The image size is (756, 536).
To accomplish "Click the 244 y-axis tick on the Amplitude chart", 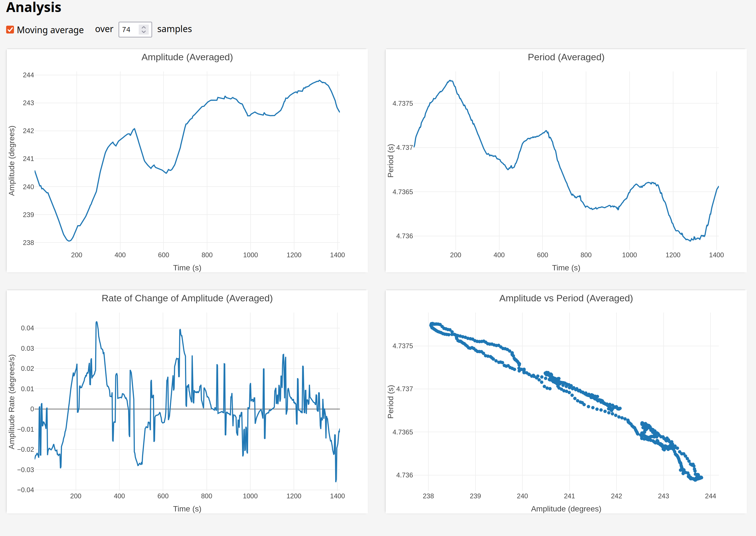I will pos(28,75).
